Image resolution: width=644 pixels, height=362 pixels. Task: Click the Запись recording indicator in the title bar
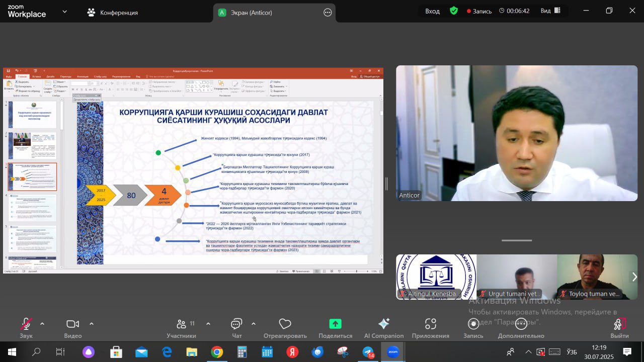point(479,11)
